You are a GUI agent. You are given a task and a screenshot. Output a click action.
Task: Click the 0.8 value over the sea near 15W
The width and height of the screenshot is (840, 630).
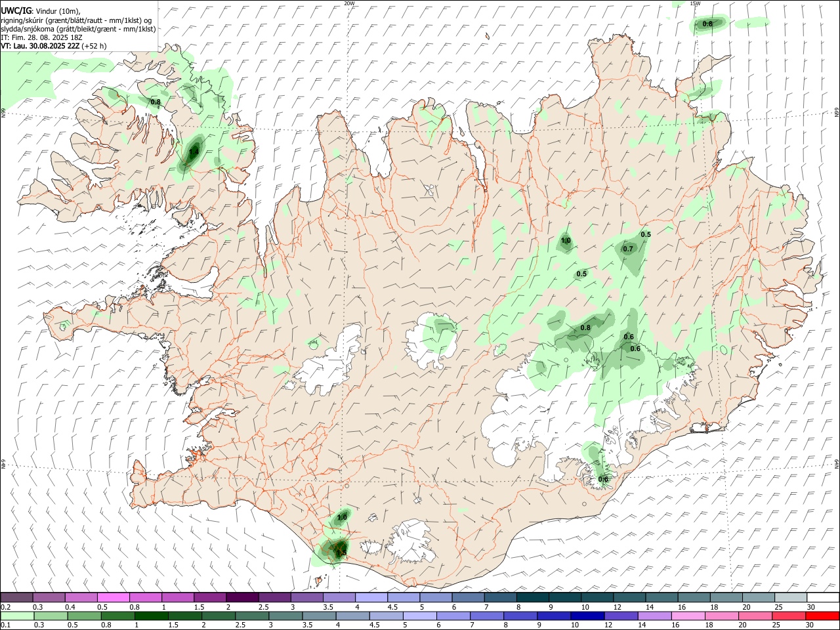tap(707, 24)
